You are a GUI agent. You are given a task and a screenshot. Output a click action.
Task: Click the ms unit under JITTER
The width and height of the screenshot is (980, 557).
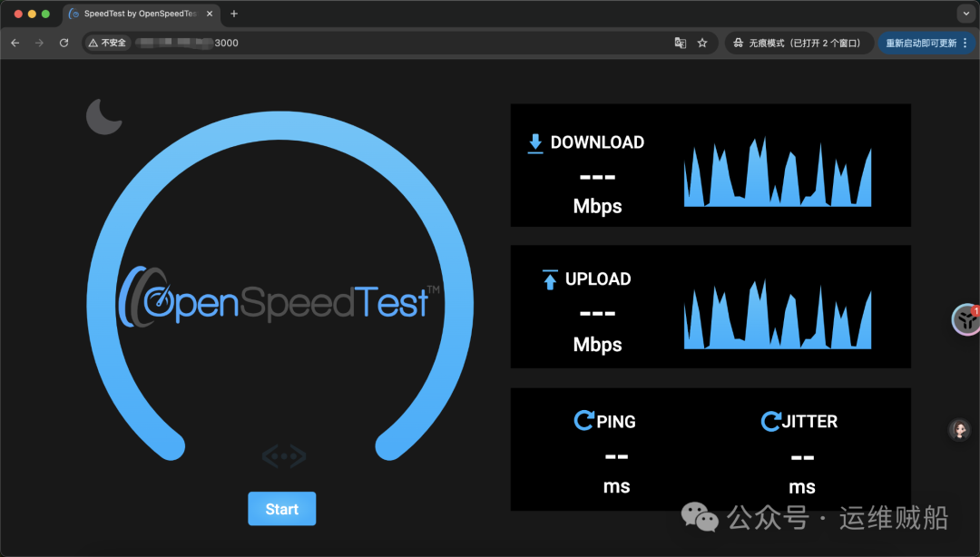[802, 487]
